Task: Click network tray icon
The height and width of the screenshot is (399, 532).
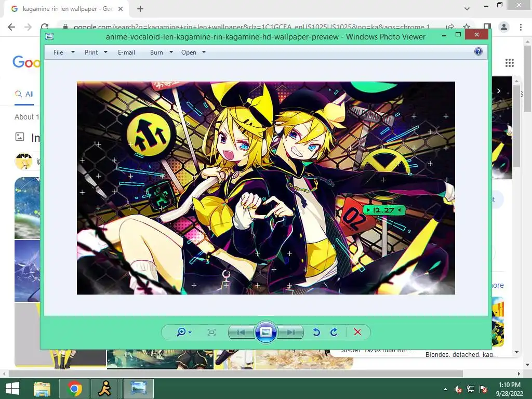Action: [471, 389]
